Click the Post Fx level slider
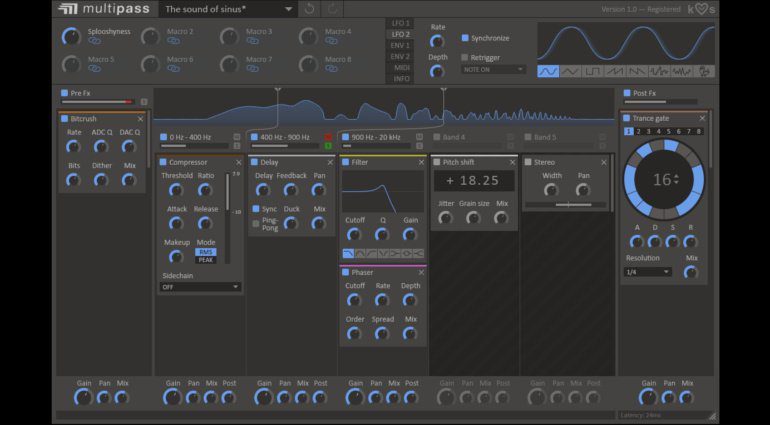Image resolution: width=770 pixels, height=425 pixels. tap(660, 102)
